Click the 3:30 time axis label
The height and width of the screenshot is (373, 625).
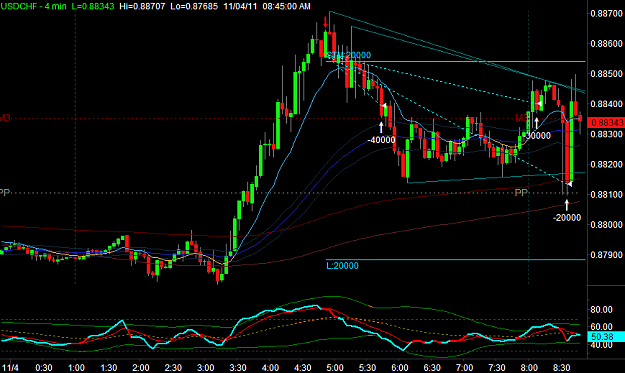click(238, 368)
